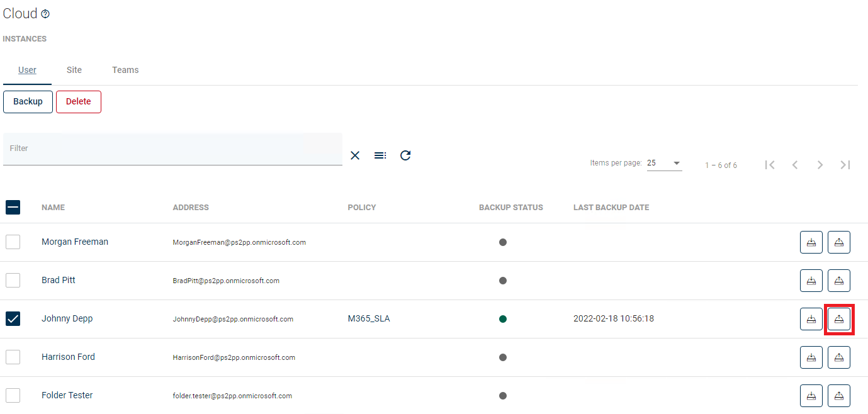Click the backup icon in Morgan Freeman's row
This screenshot has height=414, width=868.
click(x=811, y=242)
